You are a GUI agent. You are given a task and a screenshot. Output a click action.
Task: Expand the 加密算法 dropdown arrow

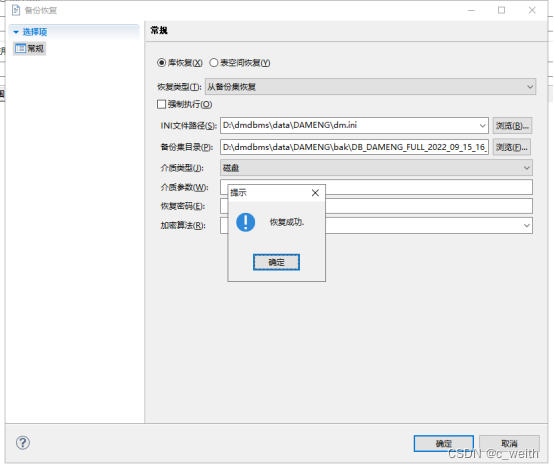(x=526, y=225)
